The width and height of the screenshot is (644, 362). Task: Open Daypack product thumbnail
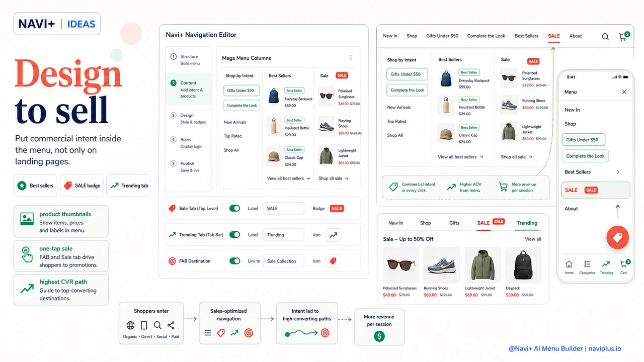click(523, 265)
